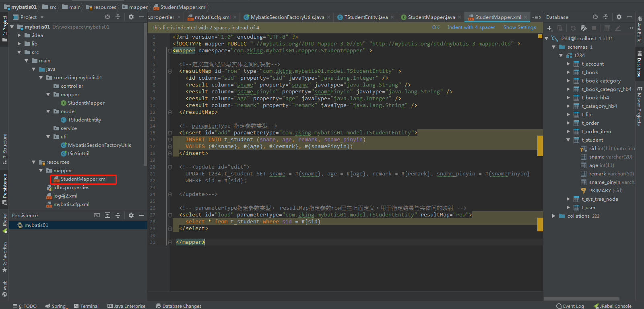Select jdbc.properties in the project tree
The height and width of the screenshot is (309, 644).
point(71,187)
